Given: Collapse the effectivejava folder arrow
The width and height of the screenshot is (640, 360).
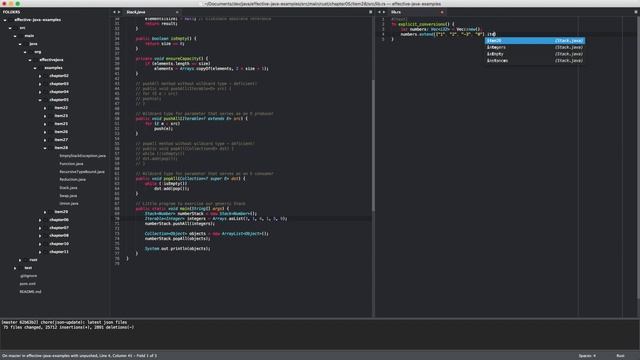Looking at the screenshot, I should (30, 60).
